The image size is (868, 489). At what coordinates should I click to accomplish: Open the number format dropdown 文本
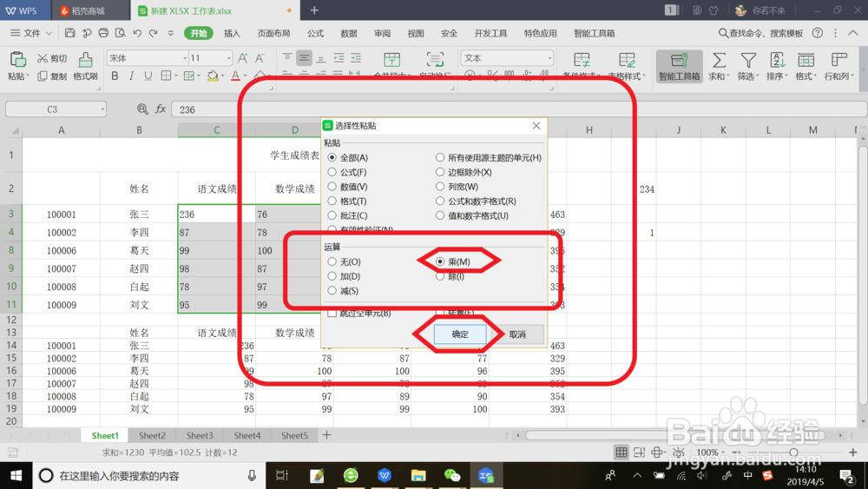tap(549, 58)
